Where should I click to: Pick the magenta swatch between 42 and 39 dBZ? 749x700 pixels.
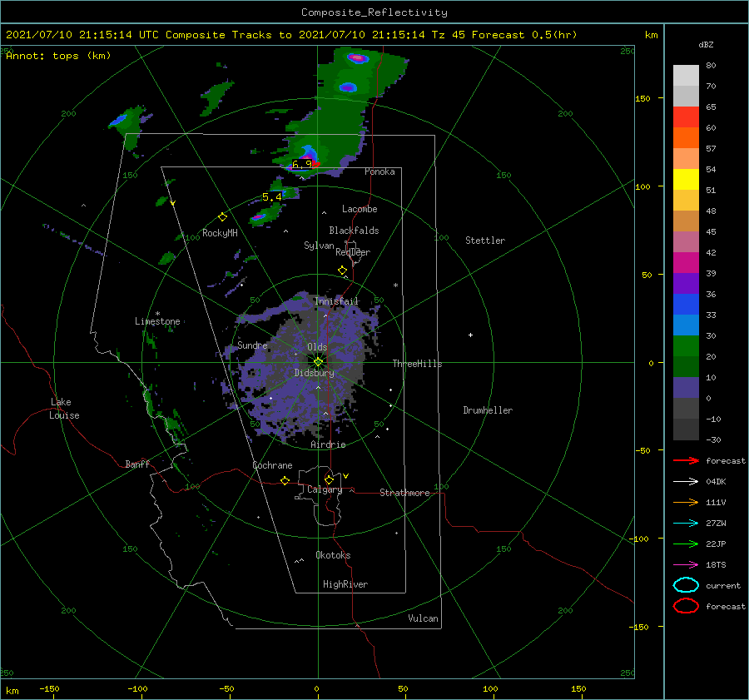pyautogui.click(x=686, y=263)
